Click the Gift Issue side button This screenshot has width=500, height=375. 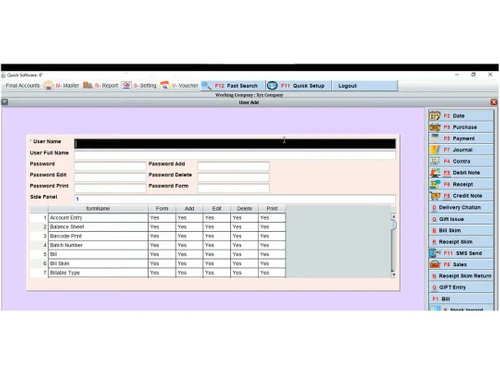[461, 219]
